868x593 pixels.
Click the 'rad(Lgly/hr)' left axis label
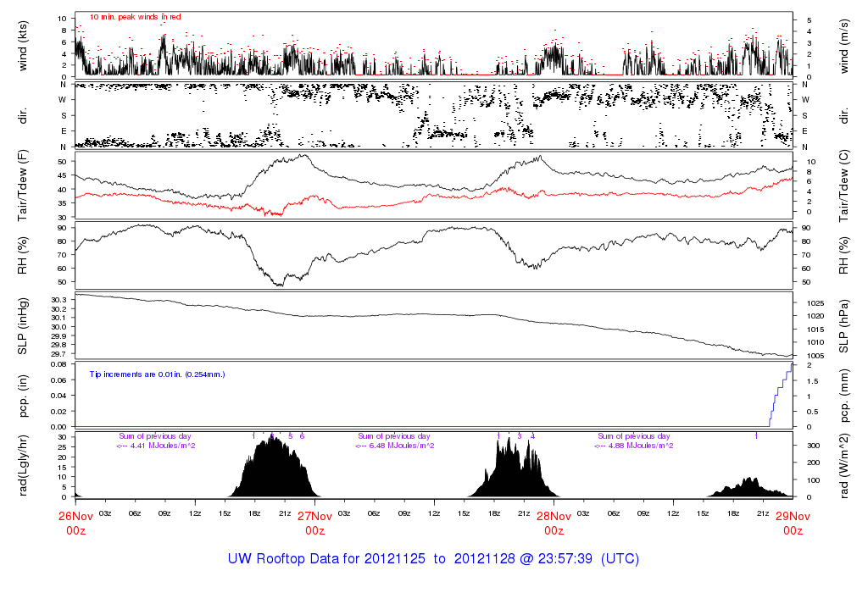point(24,465)
